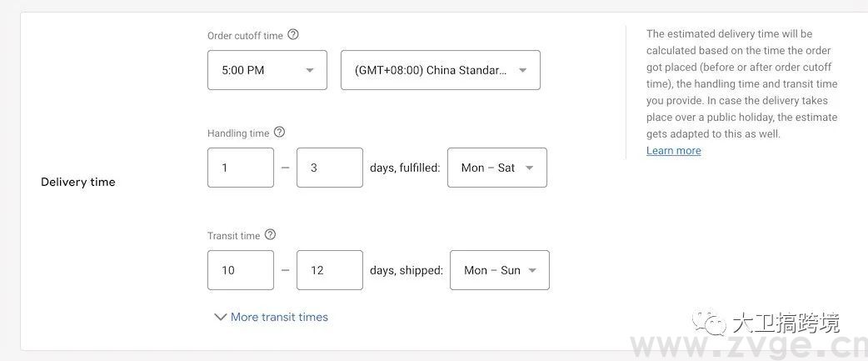Click the estimated delivery time help paragraph
Screen dimensions: 868x361
coord(741,83)
